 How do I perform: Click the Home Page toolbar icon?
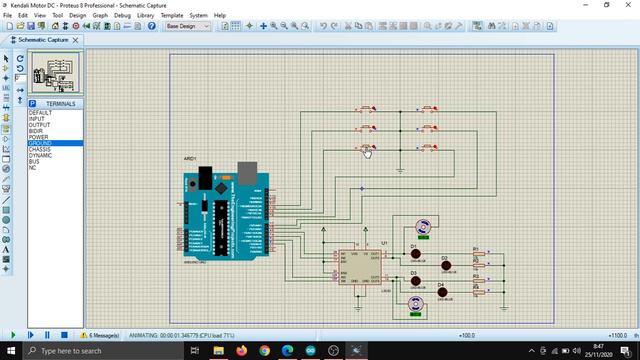pos(55,26)
